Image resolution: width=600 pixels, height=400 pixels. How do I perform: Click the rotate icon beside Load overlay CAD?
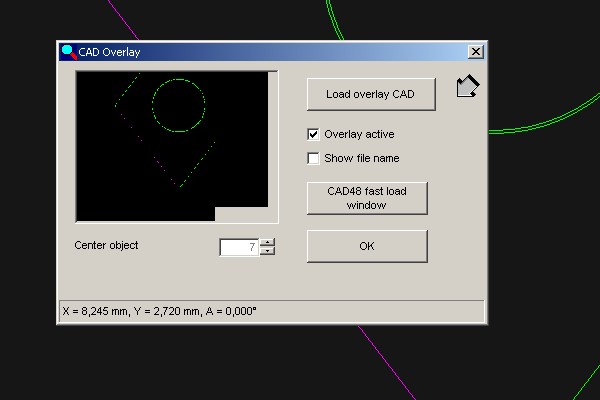click(x=467, y=88)
